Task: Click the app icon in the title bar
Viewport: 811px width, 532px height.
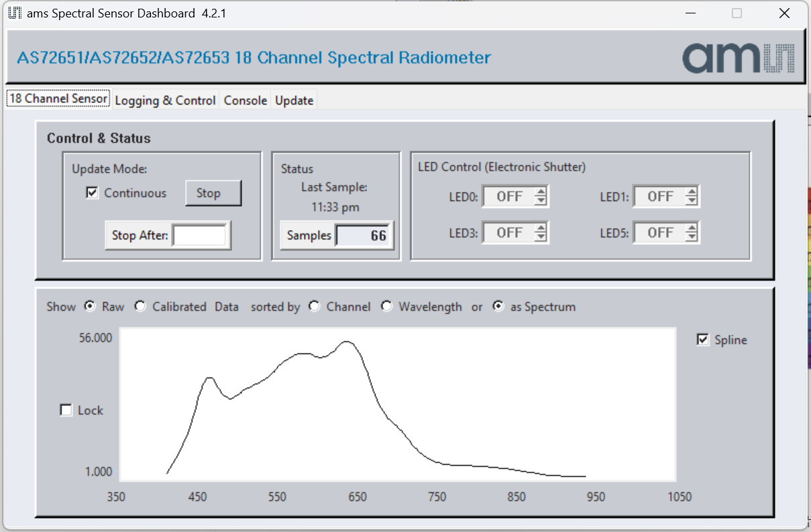Action: [x=14, y=13]
